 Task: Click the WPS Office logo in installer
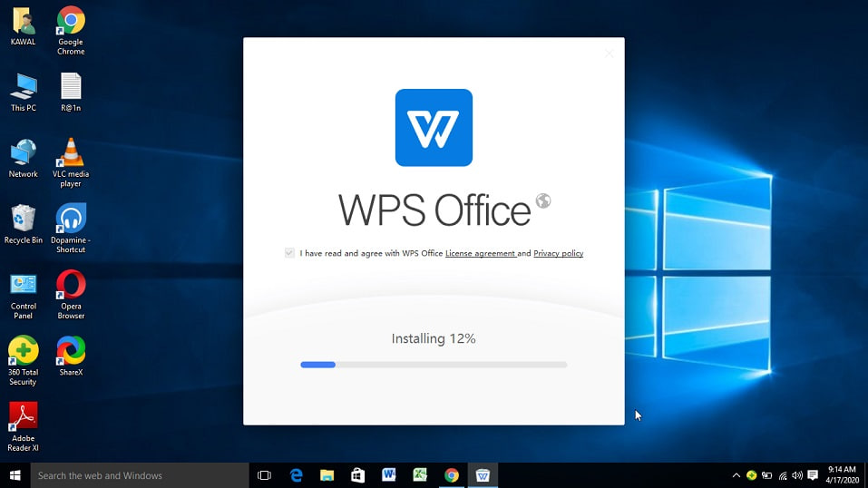pos(434,128)
